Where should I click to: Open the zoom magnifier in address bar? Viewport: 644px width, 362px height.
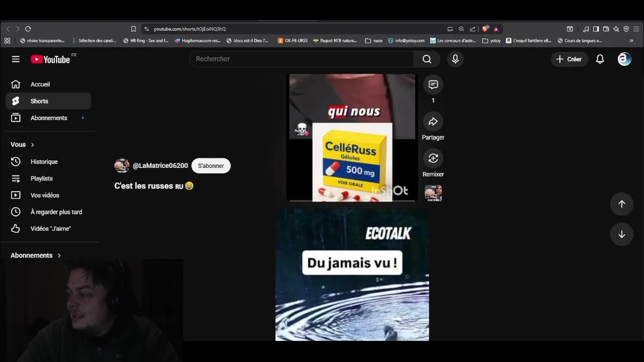tap(461, 29)
